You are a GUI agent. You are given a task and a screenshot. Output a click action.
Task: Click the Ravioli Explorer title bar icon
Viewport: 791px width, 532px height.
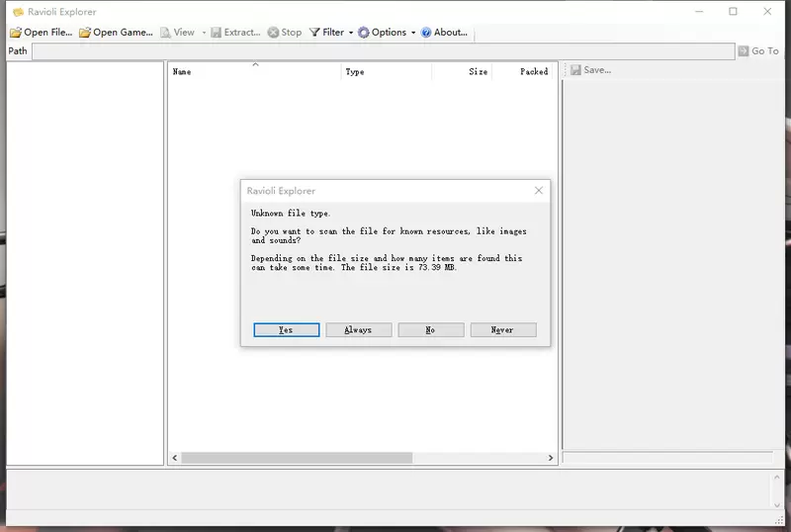pyautogui.click(x=18, y=12)
